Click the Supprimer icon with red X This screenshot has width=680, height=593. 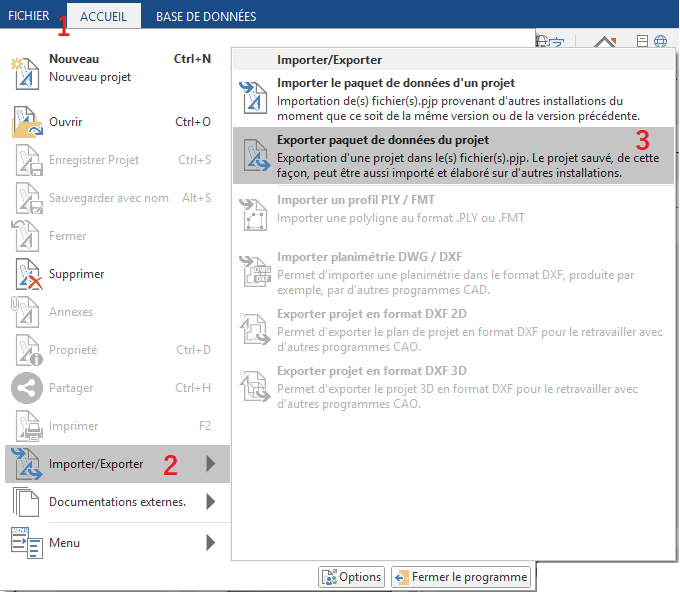[29, 274]
